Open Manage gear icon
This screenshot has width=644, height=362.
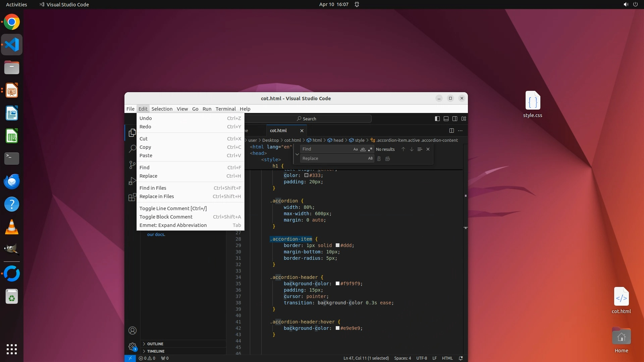pyautogui.click(x=132, y=347)
